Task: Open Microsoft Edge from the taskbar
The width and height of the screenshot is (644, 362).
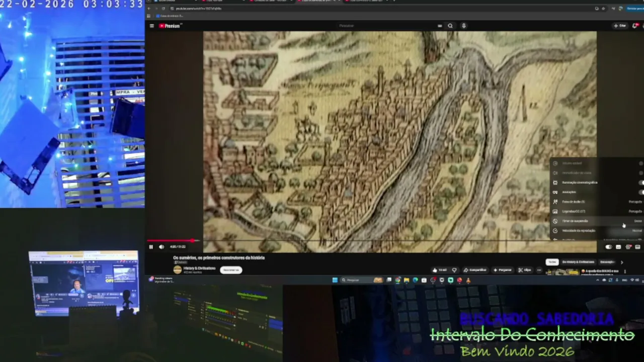Action: coord(415,280)
